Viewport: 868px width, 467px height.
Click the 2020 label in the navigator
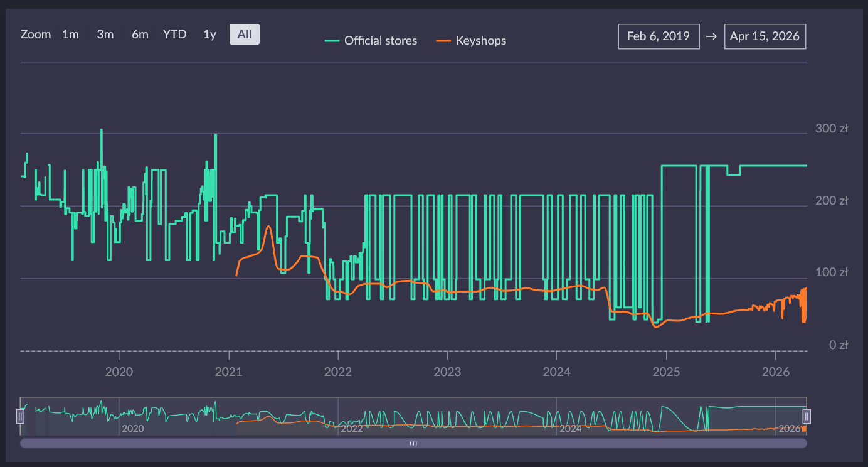tap(132, 429)
